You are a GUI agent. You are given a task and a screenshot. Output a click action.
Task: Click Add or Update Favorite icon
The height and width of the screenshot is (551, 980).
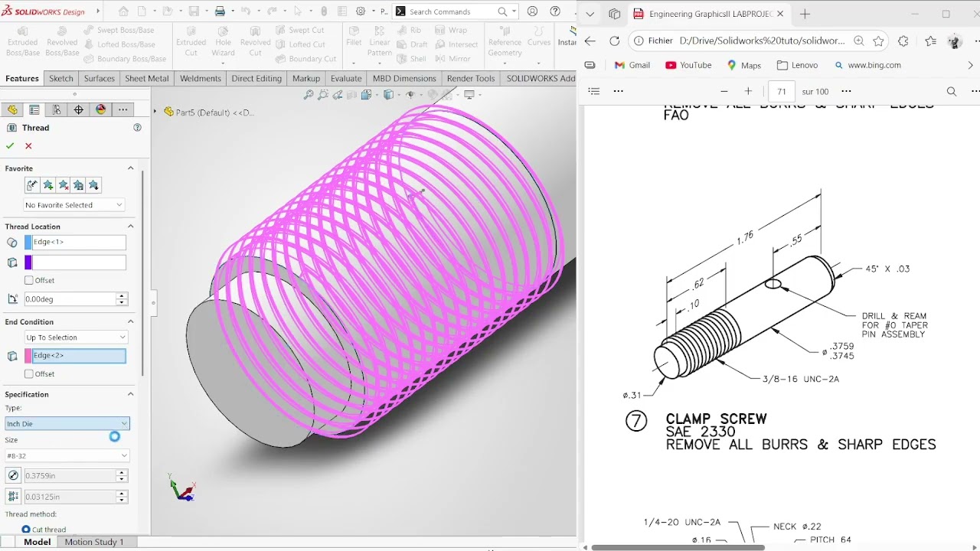click(48, 185)
